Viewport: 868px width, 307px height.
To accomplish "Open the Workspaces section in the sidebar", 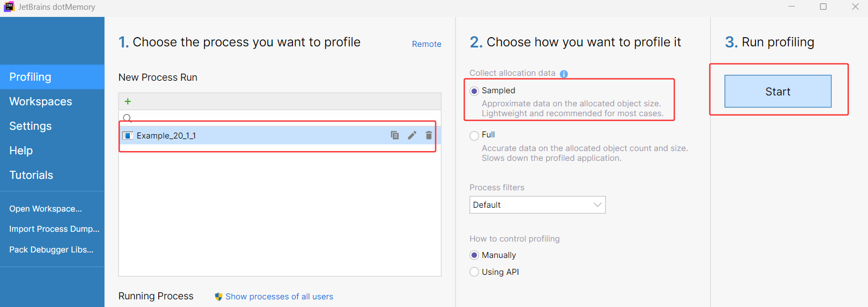I will pos(41,101).
